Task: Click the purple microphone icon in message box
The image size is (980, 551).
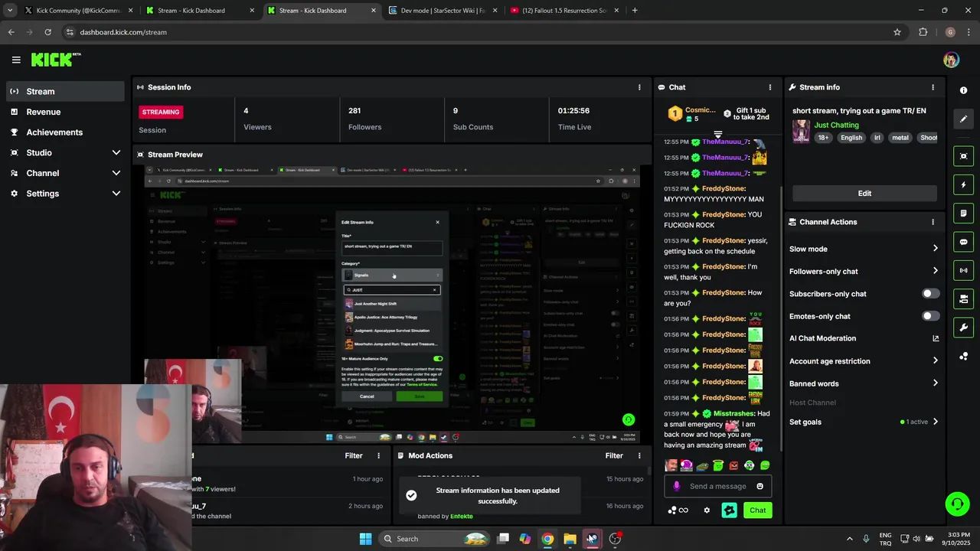Action: tap(676, 486)
